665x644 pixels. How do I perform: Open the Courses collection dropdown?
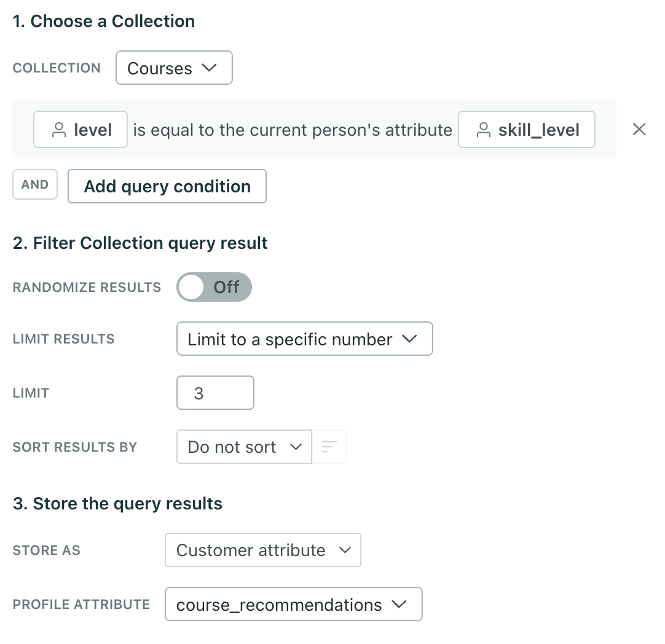click(x=174, y=68)
